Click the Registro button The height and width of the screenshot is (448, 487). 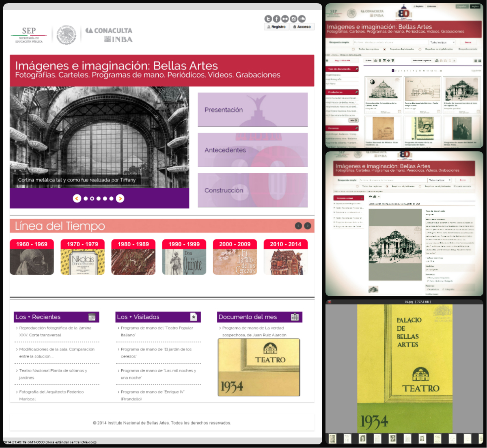pos(276,27)
